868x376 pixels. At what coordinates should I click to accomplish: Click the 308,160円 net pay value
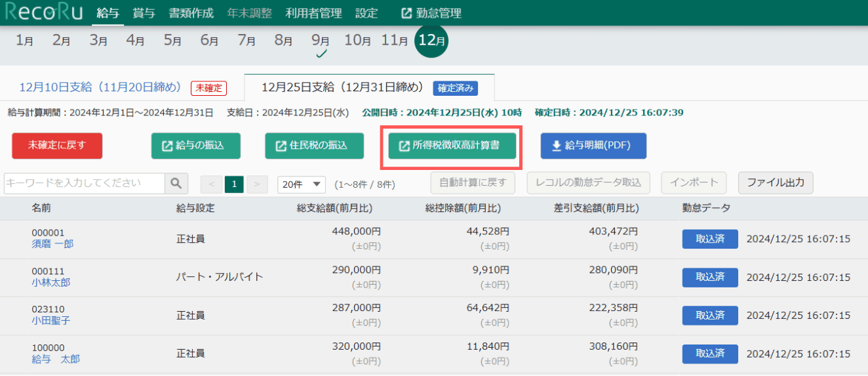click(614, 346)
